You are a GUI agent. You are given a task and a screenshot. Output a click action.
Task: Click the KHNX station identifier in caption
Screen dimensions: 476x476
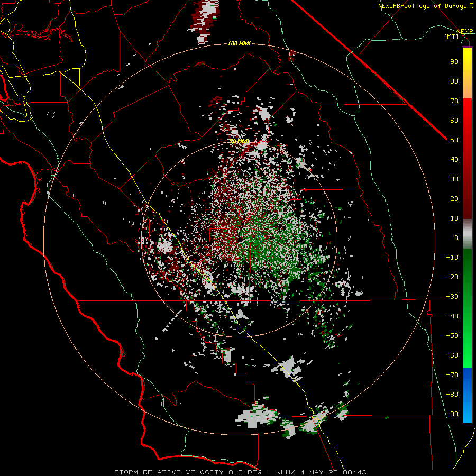click(287, 472)
